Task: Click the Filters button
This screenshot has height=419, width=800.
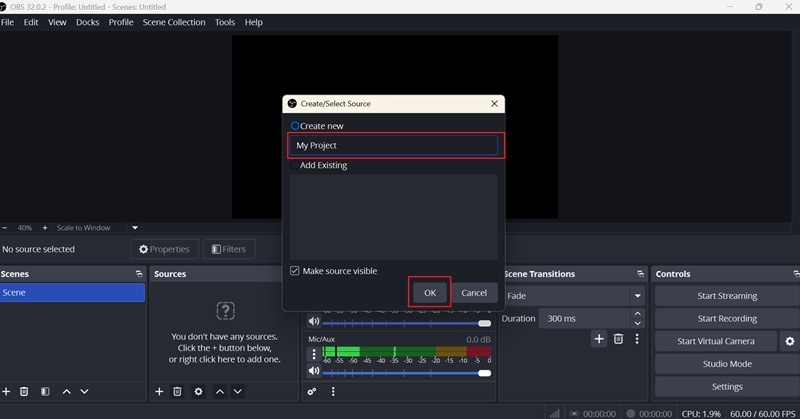Action: 229,249
